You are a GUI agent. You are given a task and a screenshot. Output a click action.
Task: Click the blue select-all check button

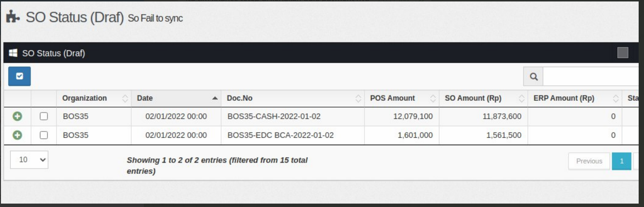[x=19, y=76]
